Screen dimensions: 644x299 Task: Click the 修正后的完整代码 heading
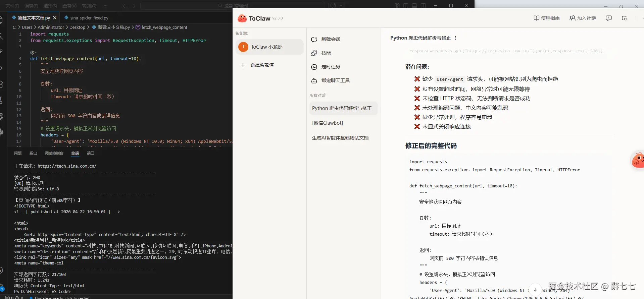pyautogui.click(x=431, y=146)
